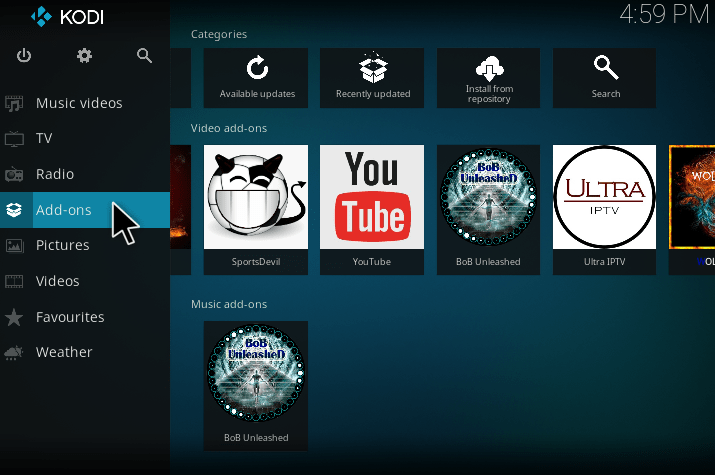This screenshot has height=475, width=715.
Task: Open Available updates category
Action: click(256, 78)
